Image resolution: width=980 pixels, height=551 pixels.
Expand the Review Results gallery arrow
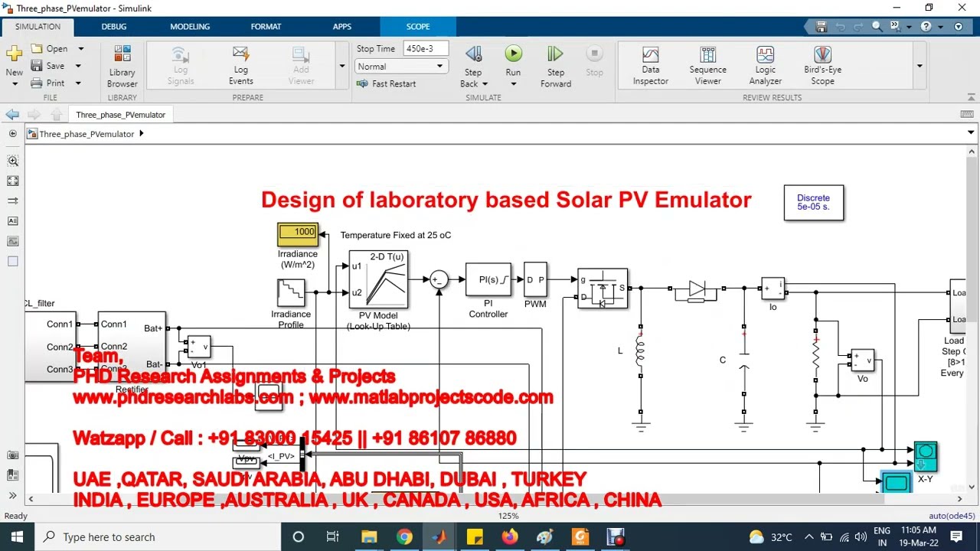coord(920,66)
